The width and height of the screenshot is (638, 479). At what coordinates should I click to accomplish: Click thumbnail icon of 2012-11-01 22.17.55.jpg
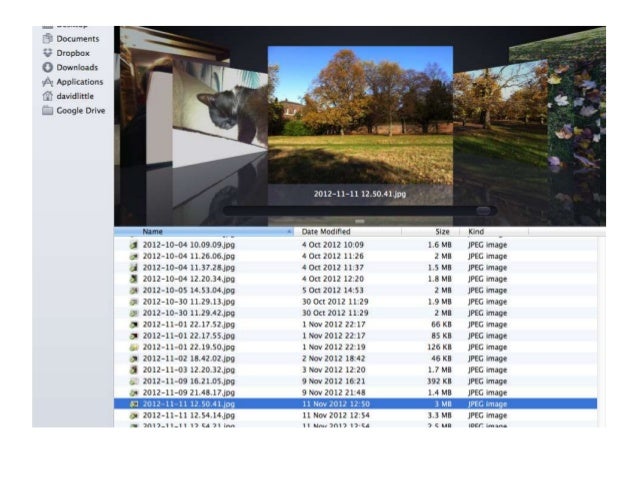pos(134,336)
